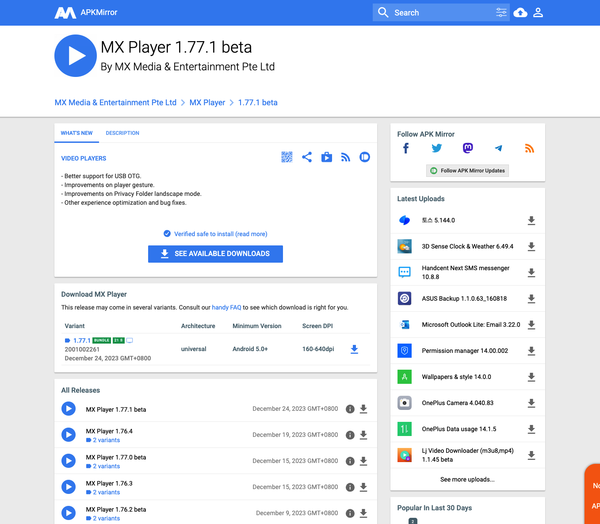Download MX Player 1.77.1 beta from All Releases
This screenshot has width=600, height=524.
pos(364,409)
